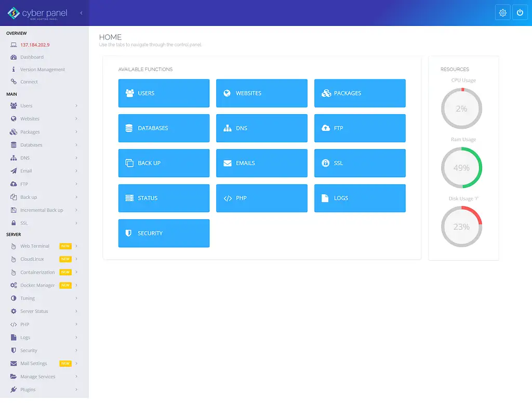Image resolution: width=532 pixels, height=403 pixels.
Task: Click the EMAILS function tile
Action: tap(262, 163)
